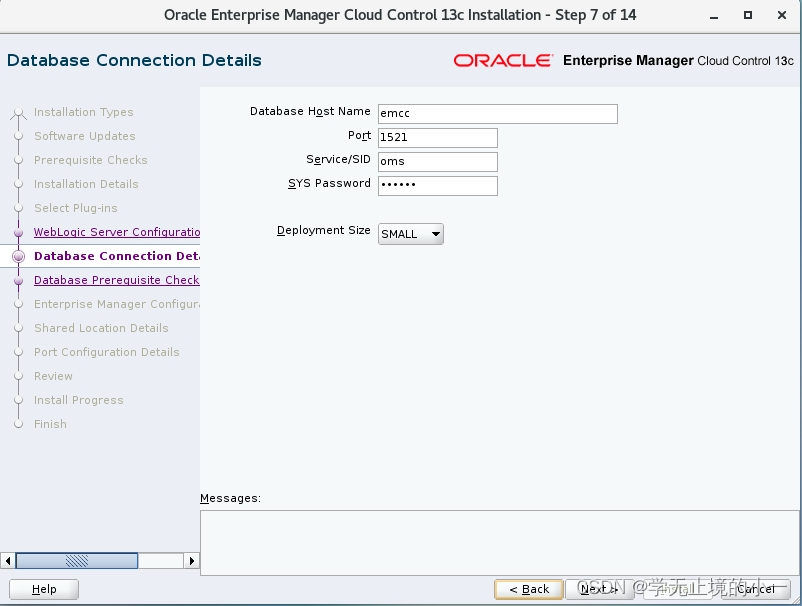
Task: Click the right arrow of the horizontal scrollbar
Action: pos(192,560)
